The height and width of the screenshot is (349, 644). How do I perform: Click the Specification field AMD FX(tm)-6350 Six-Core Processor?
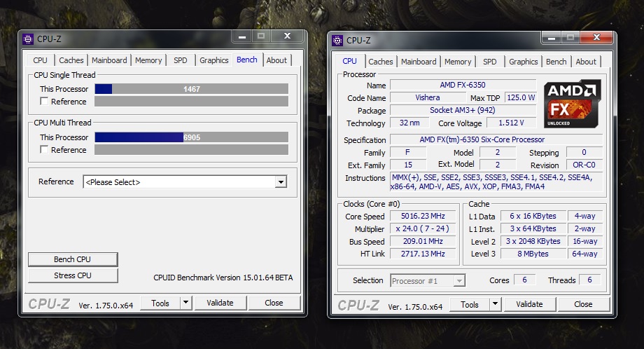pos(496,139)
